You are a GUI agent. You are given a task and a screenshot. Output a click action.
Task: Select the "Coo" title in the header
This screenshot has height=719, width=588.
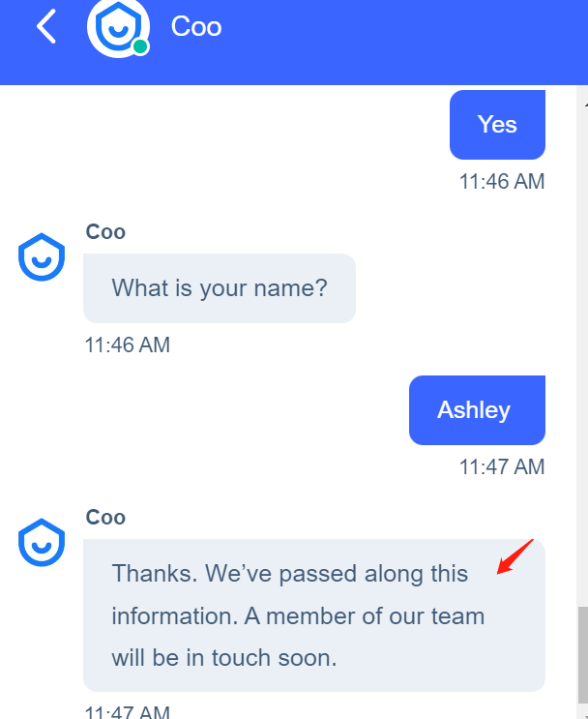pyautogui.click(x=196, y=26)
